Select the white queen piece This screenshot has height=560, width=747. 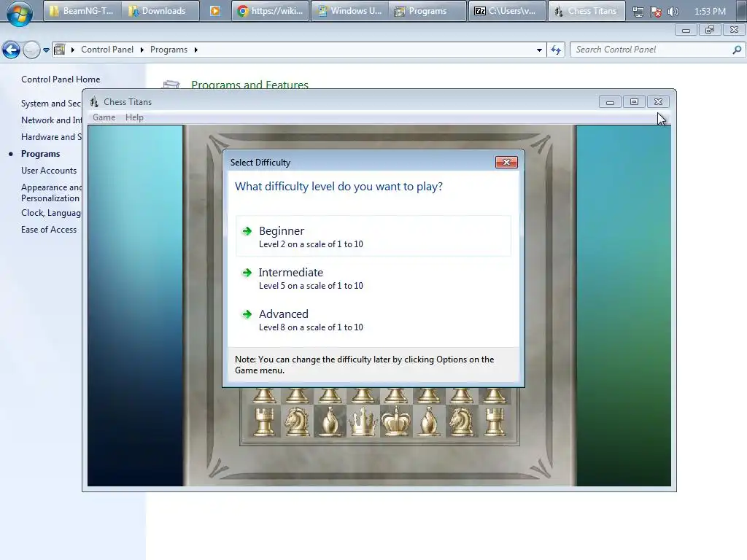click(x=363, y=421)
